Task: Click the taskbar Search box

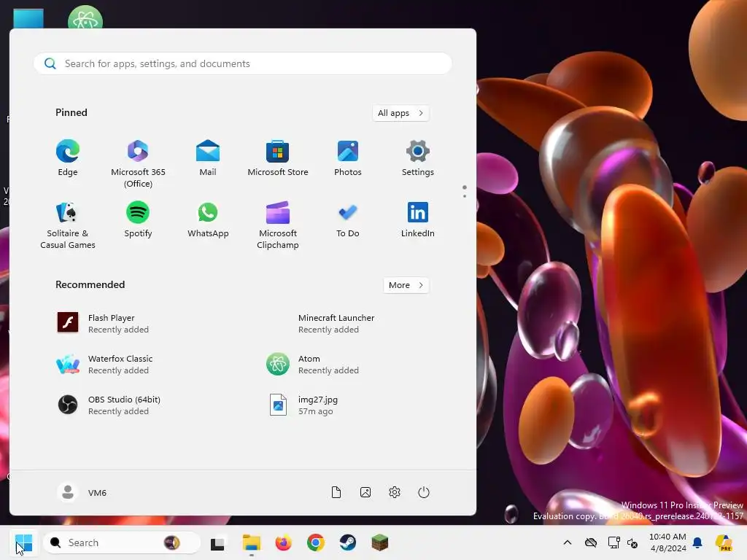Action: click(x=122, y=542)
